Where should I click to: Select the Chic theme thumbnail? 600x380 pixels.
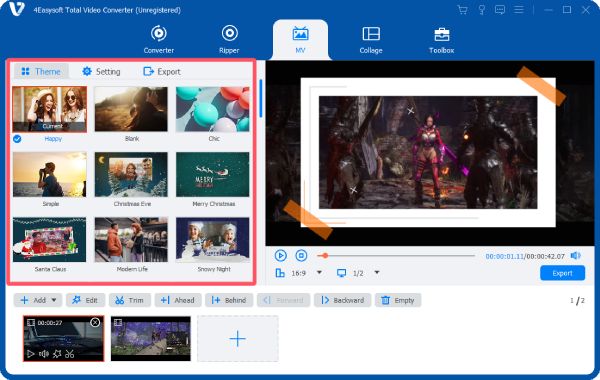(x=213, y=109)
